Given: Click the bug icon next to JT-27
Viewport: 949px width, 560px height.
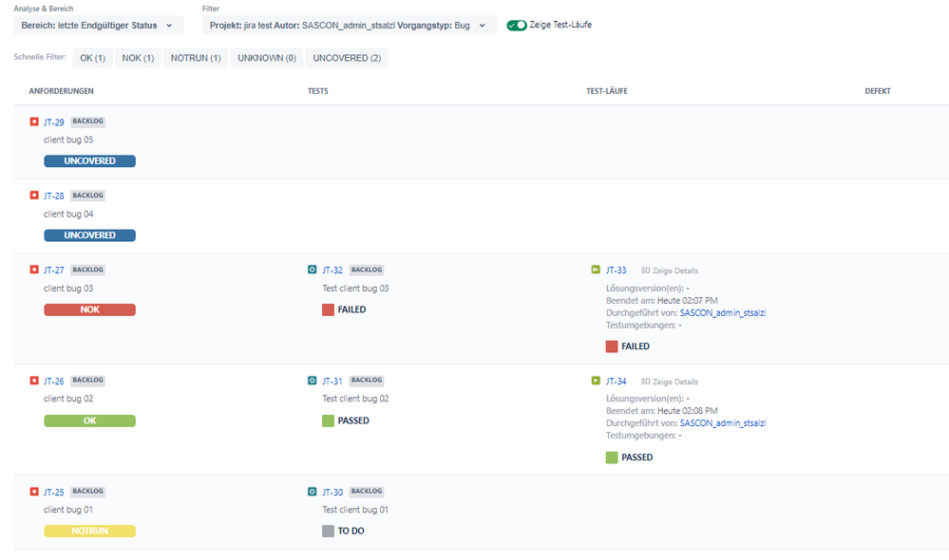Looking at the screenshot, I should pyautogui.click(x=34, y=270).
